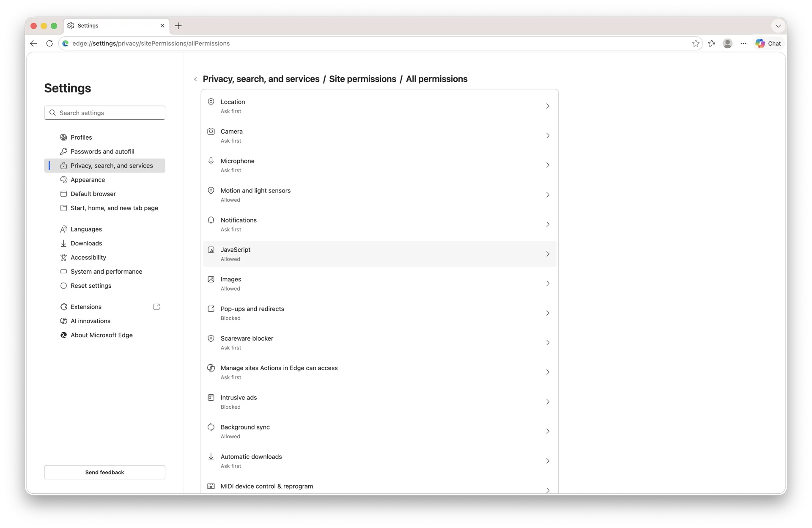812x528 pixels.
Task: Open Default browser section
Action: pyautogui.click(x=104, y=194)
